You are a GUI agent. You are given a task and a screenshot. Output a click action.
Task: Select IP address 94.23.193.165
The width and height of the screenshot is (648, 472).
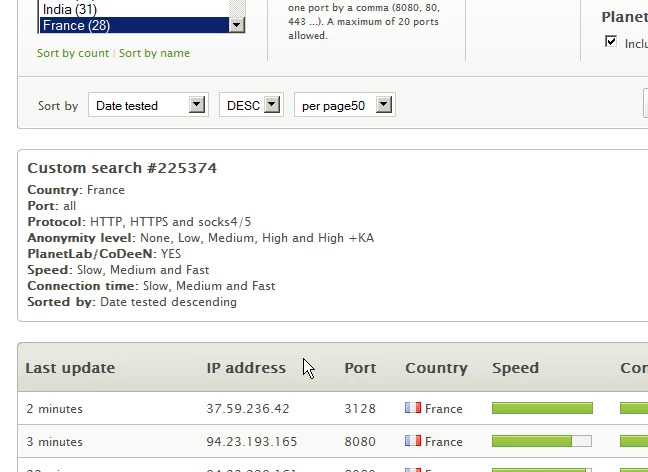click(252, 442)
